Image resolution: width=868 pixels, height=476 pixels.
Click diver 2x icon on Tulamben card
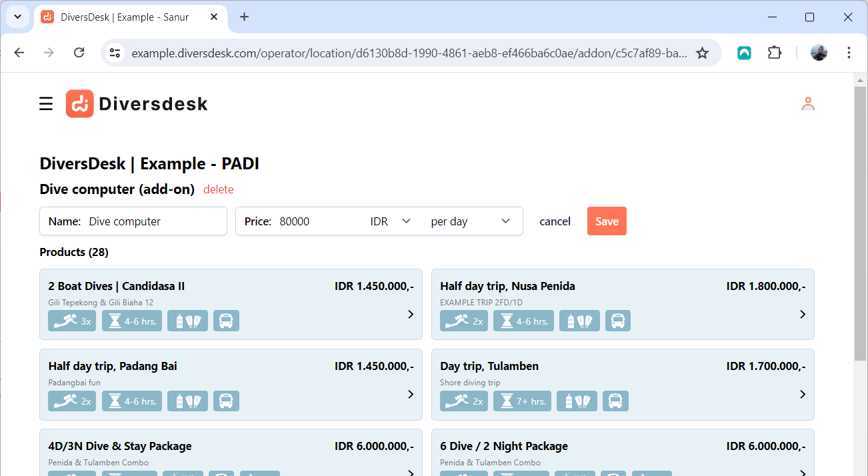(x=464, y=401)
